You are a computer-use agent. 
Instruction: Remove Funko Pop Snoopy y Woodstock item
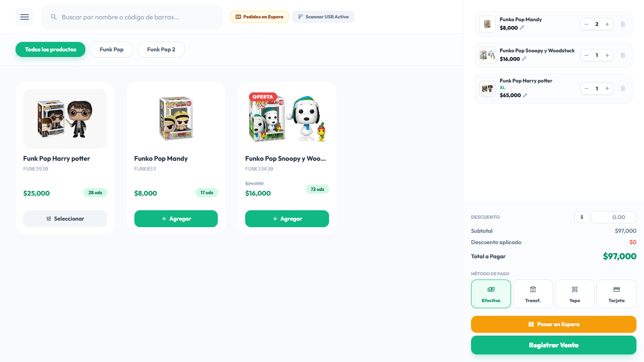pyautogui.click(x=623, y=56)
